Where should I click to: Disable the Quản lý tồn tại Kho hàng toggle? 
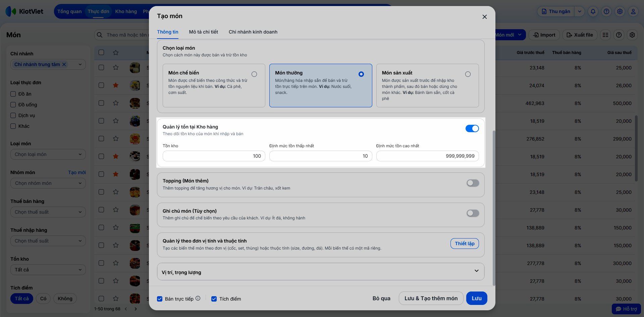pos(472,128)
